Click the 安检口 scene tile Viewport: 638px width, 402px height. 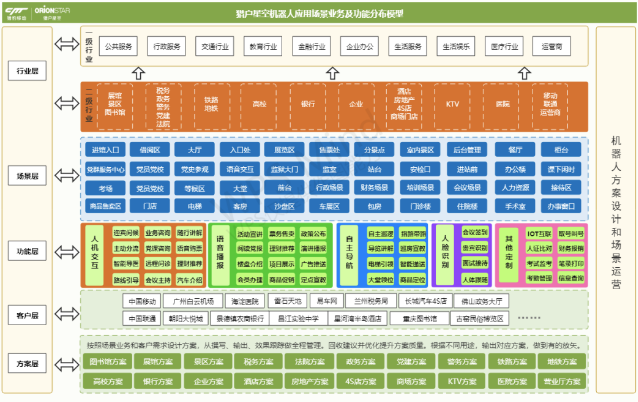pyautogui.click(x=420, y=169)
